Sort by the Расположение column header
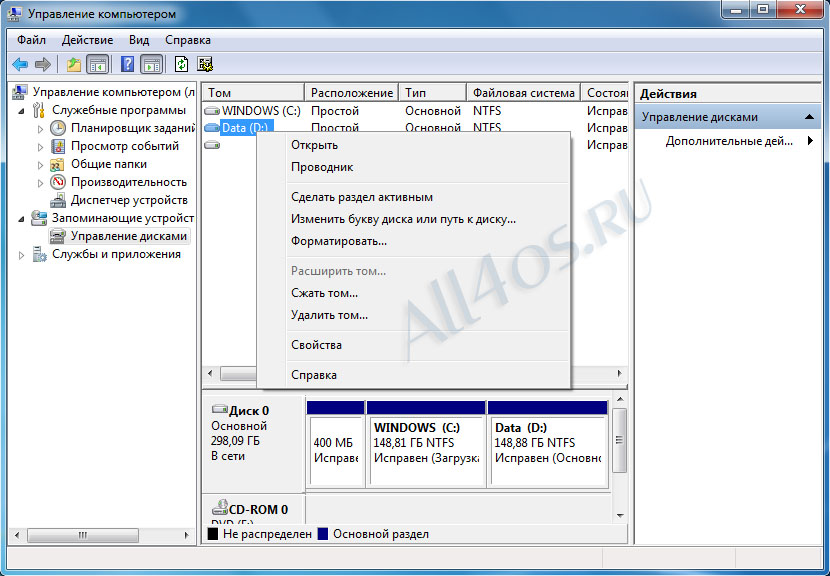Image resolution: width=830 pixels, height=576 pixels. tap(351, 93)
